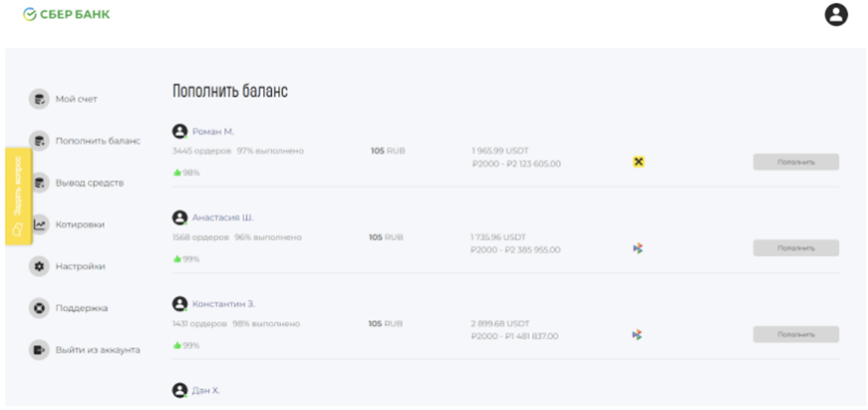
Task: Click the Сбер Банк logo
Action: (x=66, y=15)
